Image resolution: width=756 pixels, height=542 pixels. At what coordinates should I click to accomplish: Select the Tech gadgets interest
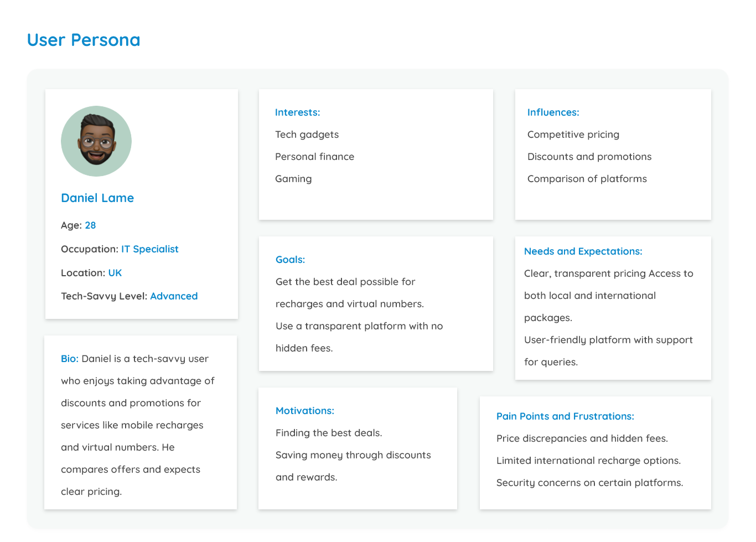[x=307, y=135]
